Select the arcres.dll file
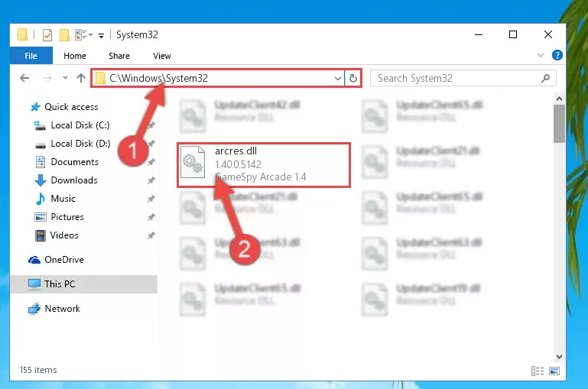The image size is (588, 389). point(264,165)
